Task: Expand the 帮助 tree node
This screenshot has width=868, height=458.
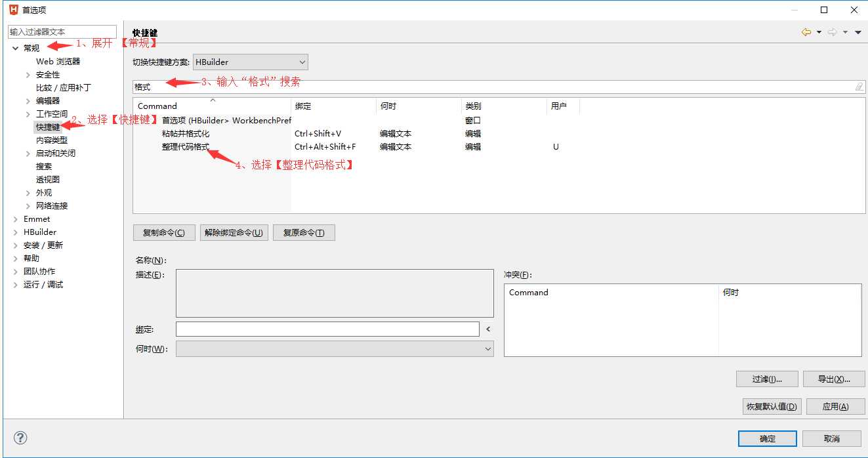Action: tap(15, 259)
